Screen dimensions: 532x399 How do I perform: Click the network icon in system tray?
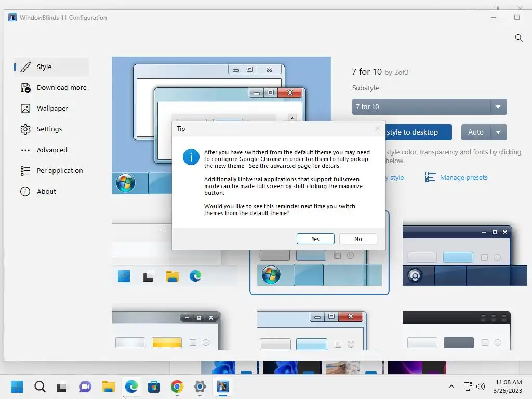tap(468, 387)
